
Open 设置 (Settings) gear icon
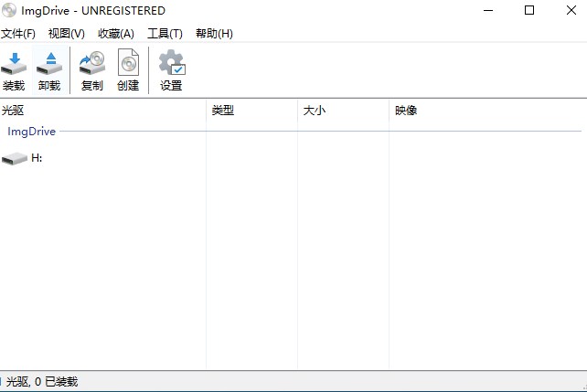pos(171,64)
